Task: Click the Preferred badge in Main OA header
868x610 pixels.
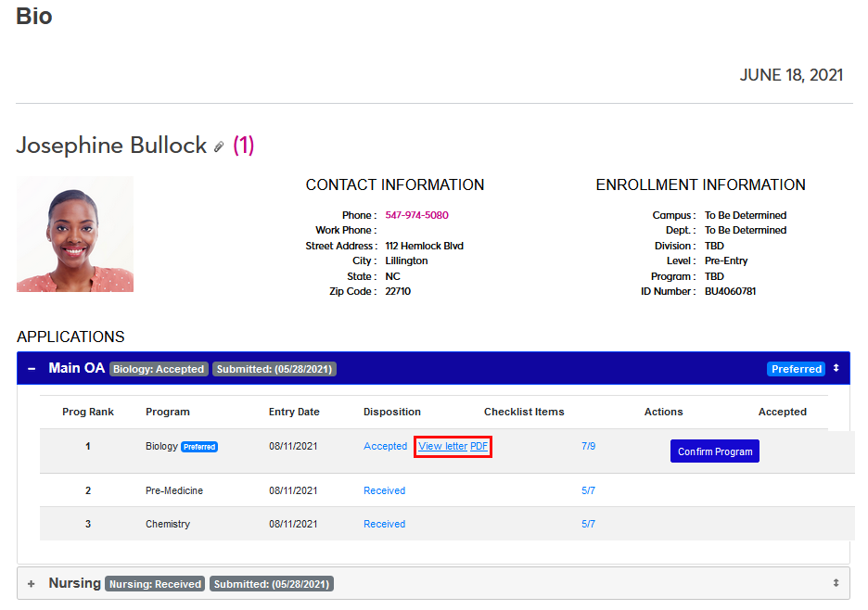Action: coord(796,369)
